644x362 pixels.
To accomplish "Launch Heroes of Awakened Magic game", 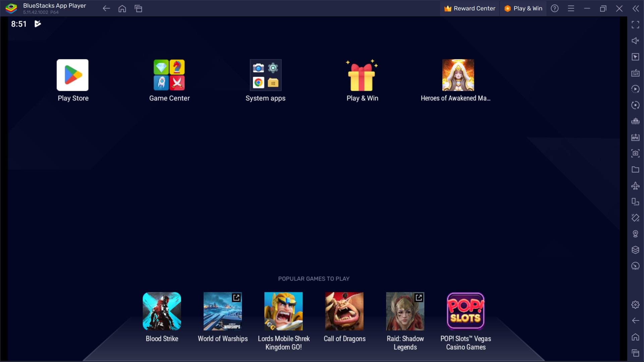I will pyautogui.click(x=458, y=75).
